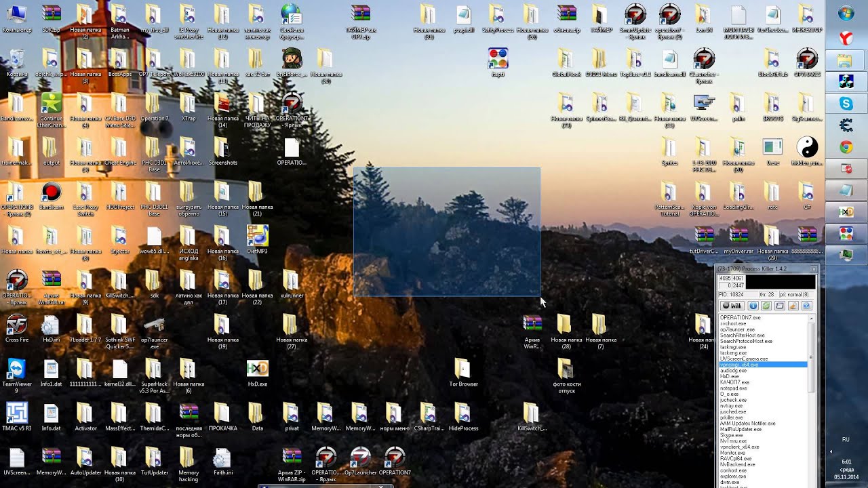This screenshot has width=868, height=488.
Task: Click the scroll-up arrow of the process list
Action: click(x=811, y=318)
